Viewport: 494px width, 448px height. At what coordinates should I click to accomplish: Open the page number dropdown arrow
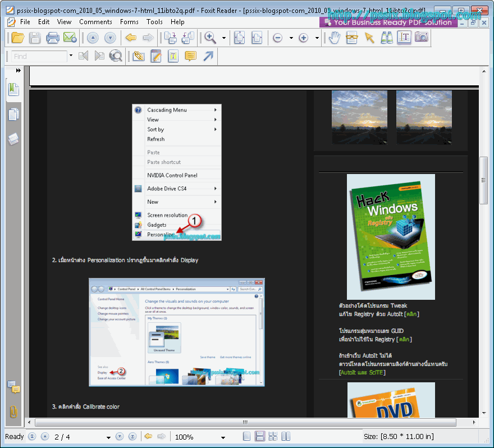point(108,437)
